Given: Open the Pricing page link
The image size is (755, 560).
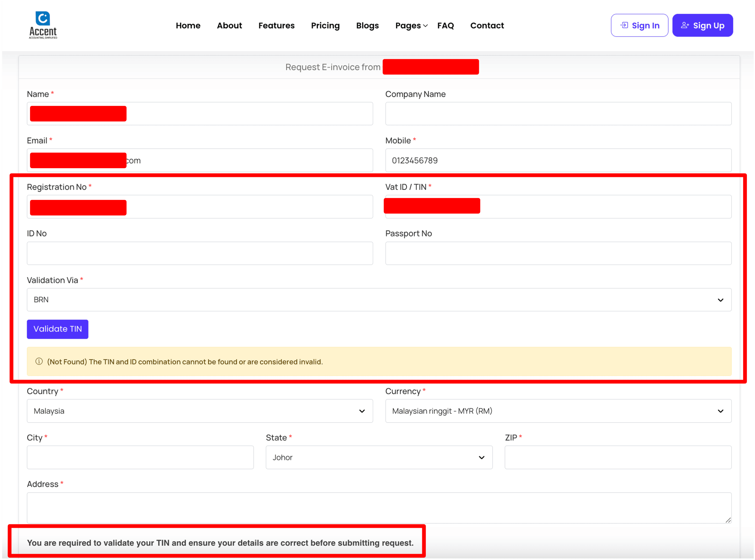Looking at the screenshot, I should pyautogui.click(x=325, y=26).
